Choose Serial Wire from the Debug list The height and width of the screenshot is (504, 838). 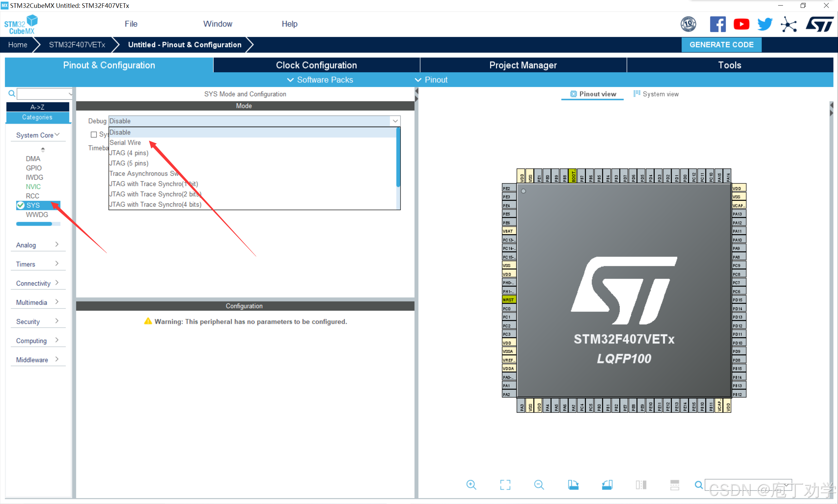click(x=125, y=143)
